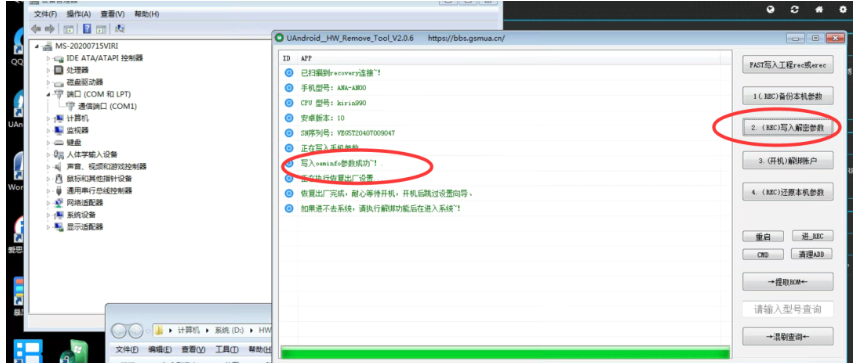This screenshot has width=859, height=363.
Task: Open 工具(T) menu in explorer window
Action: pyautogui.click(x=226, y=349)
